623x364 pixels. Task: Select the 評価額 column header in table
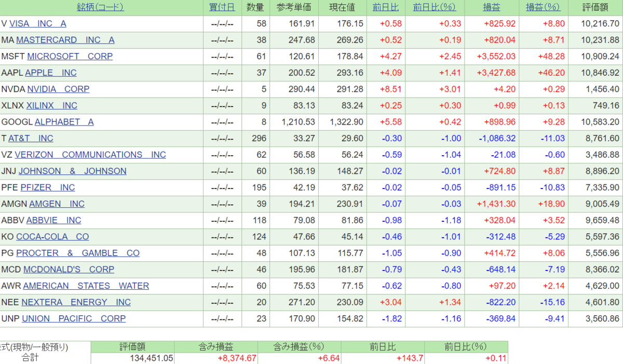pos(595,7)
